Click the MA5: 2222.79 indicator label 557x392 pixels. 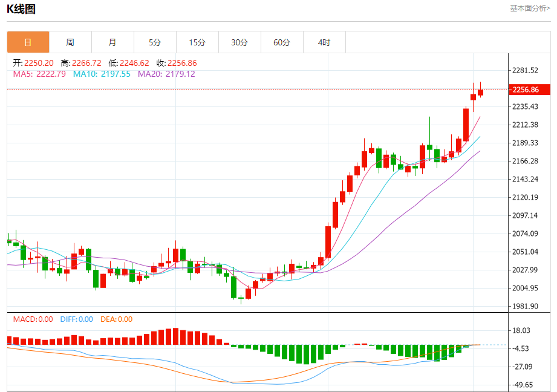tap(39, 74)
